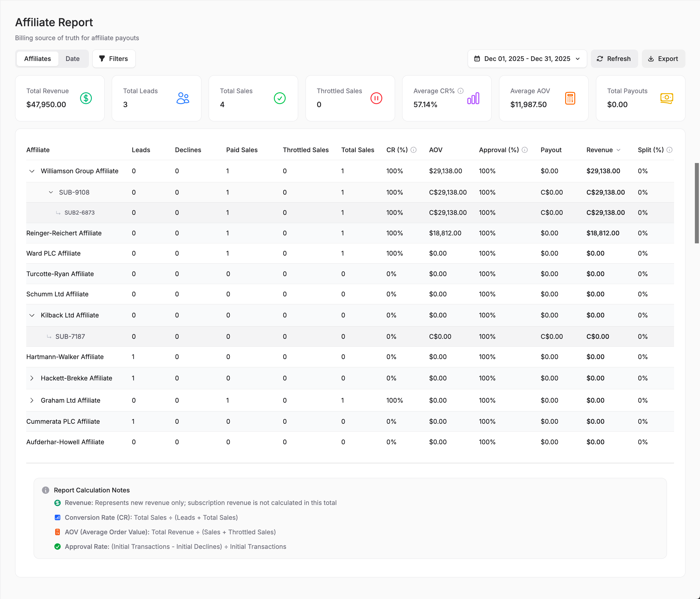
Task: Click the Average CR% bar chart icon
Action: 473,98
